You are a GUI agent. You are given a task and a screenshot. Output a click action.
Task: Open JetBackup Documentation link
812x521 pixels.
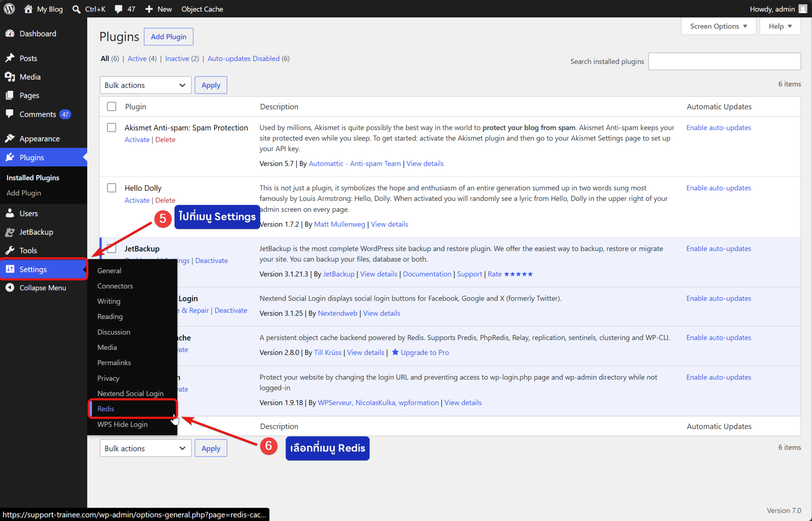pos(427,274)
